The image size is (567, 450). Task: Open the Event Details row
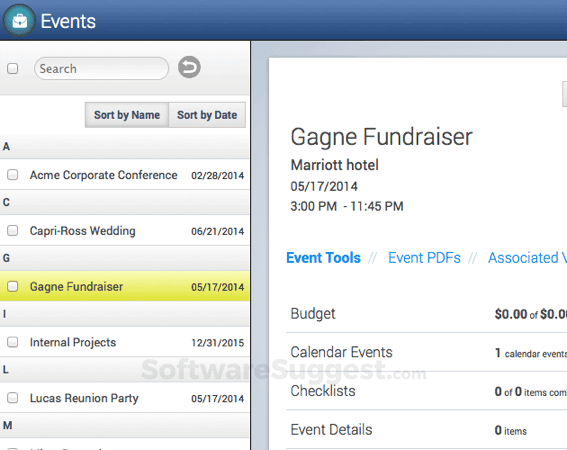[427, 429]
